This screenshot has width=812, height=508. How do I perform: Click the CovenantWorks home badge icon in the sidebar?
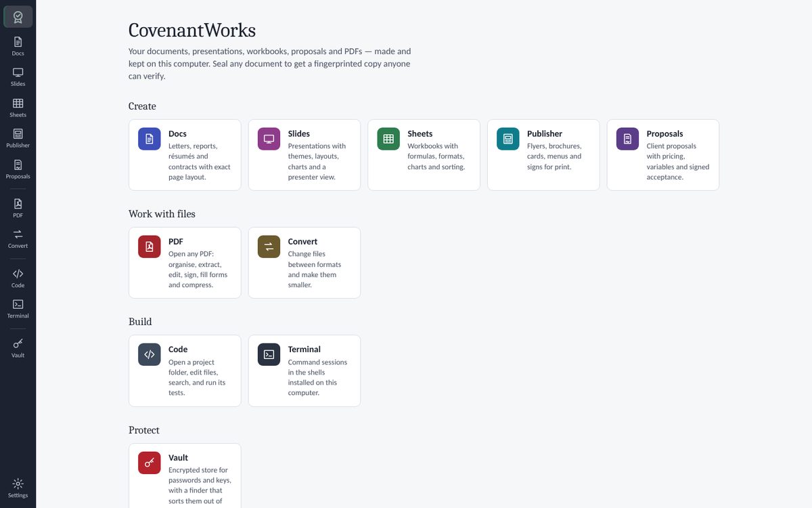coord(18,17)
